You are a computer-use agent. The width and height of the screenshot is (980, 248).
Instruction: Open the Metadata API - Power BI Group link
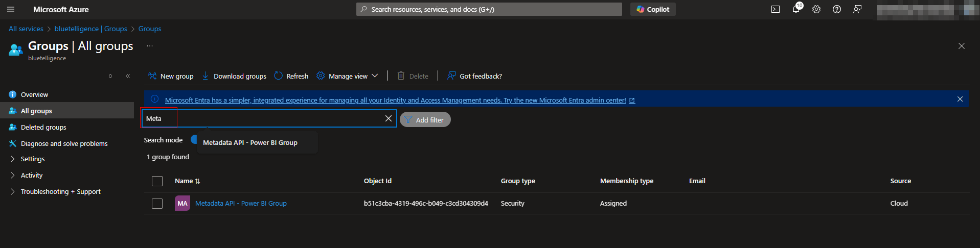pos(241,204)
